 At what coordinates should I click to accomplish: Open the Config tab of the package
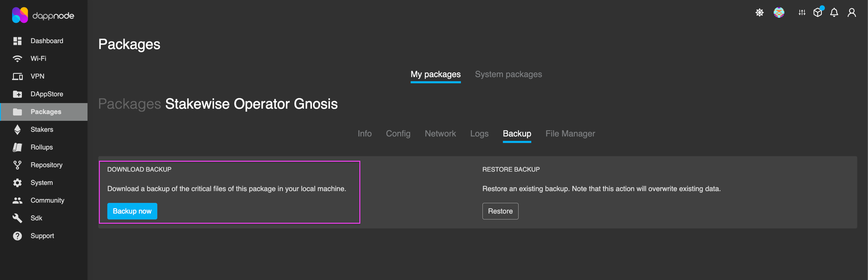398,134
